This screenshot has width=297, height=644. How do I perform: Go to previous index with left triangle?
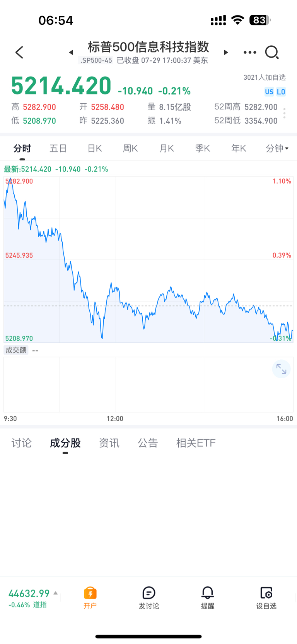coord(71,52)
